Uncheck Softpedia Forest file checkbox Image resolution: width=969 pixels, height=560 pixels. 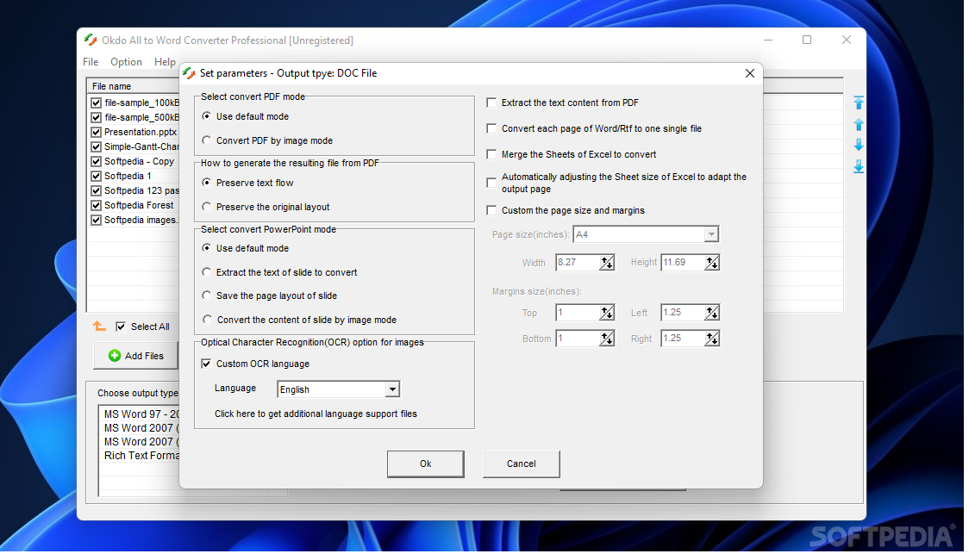pyautogui.click(x=97, y=206)
